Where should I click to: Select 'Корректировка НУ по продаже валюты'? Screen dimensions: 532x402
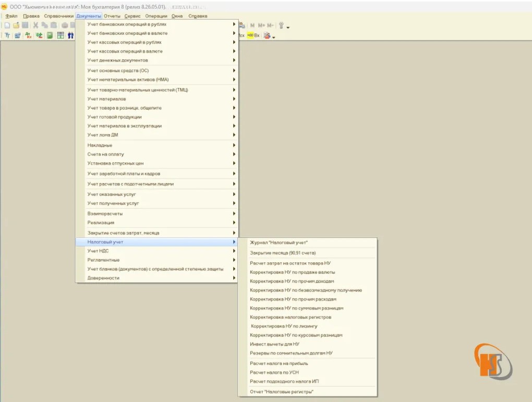click(x=307, y=272)
